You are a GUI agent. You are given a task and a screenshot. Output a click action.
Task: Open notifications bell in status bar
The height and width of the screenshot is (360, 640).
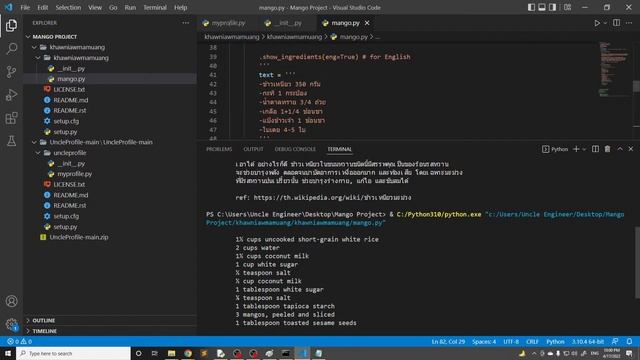[629, 341]
